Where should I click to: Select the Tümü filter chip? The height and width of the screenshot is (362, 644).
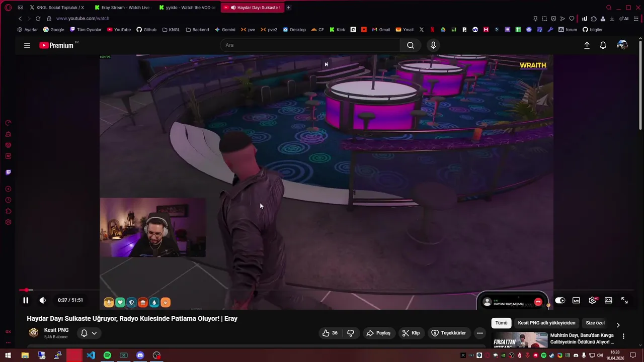501,323
